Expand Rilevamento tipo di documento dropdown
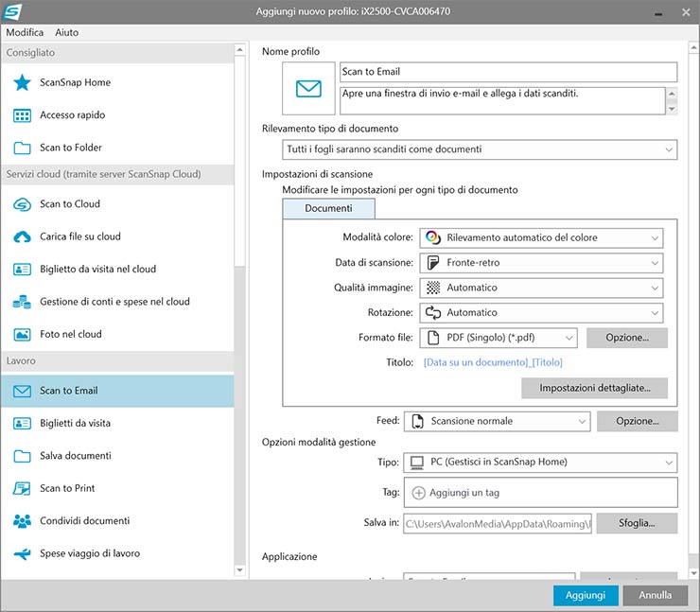The image size is (700, 612). (480, 149)
